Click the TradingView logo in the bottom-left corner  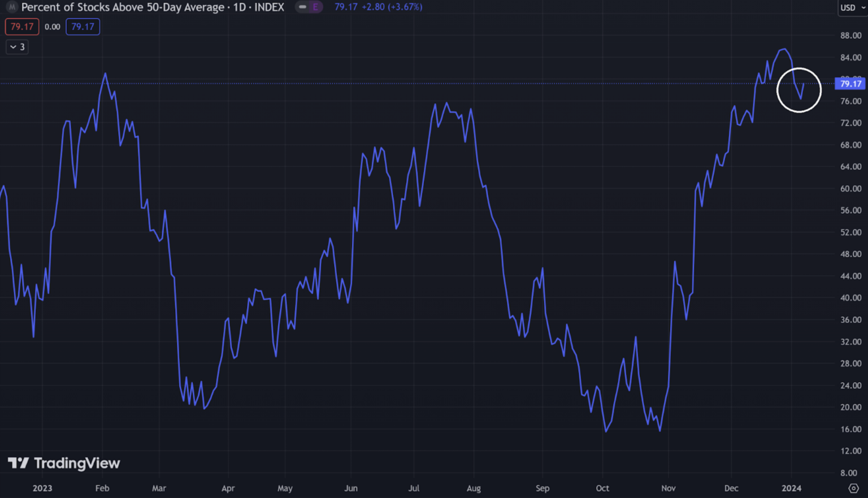pos(64,463)
